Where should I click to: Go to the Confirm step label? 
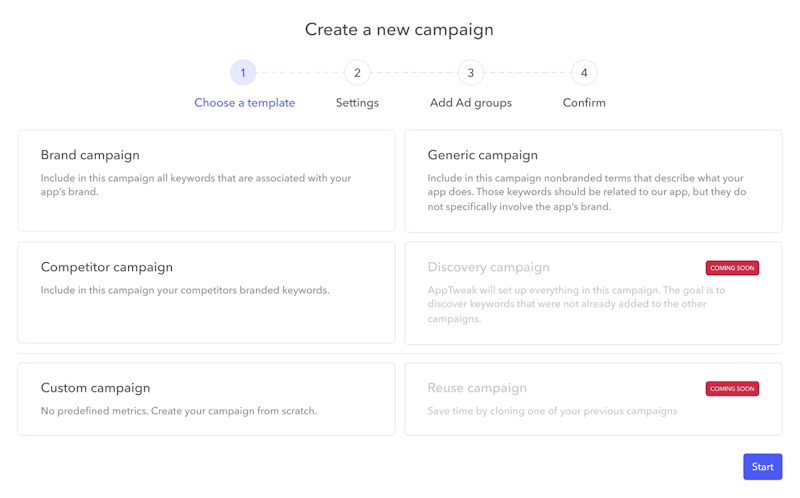point(584,103)
